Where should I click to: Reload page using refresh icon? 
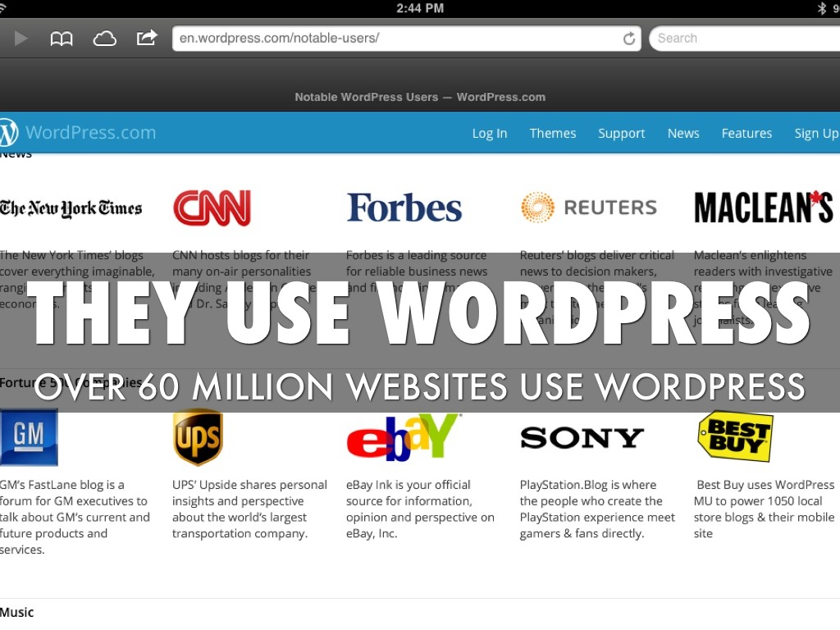point(629,39)
